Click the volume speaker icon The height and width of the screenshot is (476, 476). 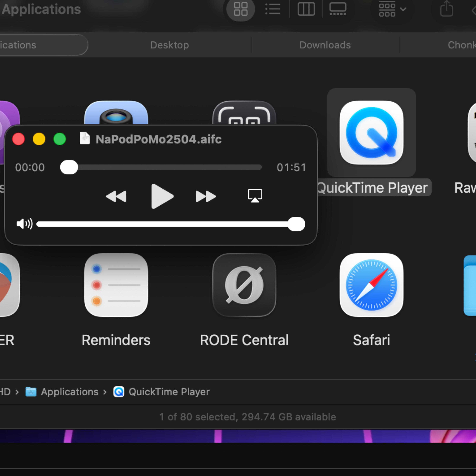24,224
